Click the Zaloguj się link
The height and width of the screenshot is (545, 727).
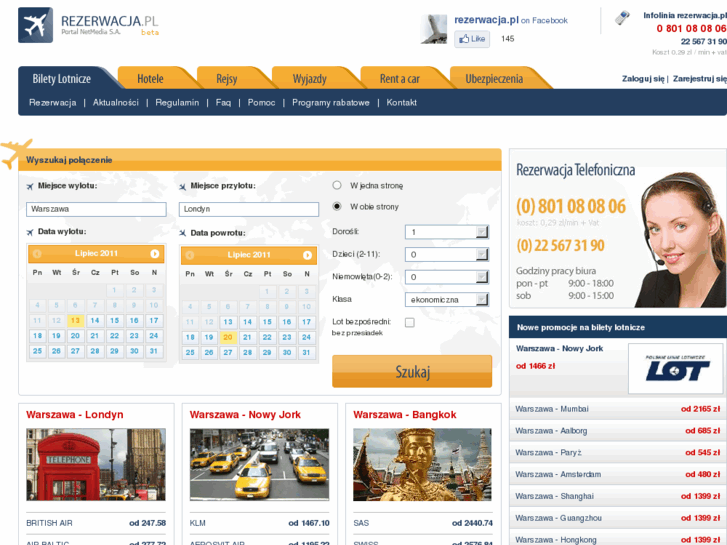(x=643, y=79)
